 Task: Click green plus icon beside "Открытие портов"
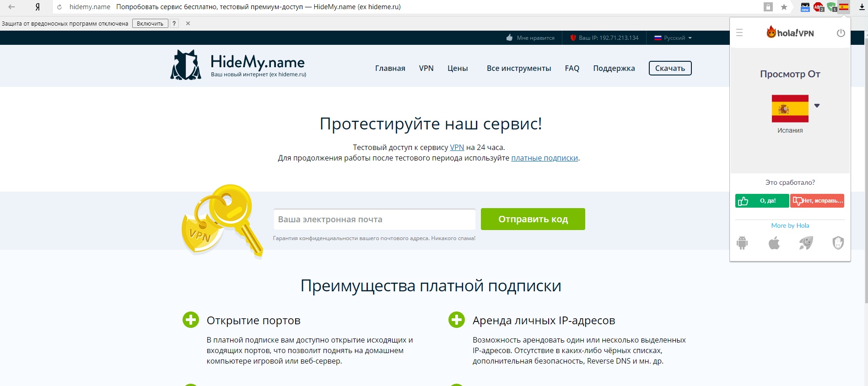(x=191, y=320)
